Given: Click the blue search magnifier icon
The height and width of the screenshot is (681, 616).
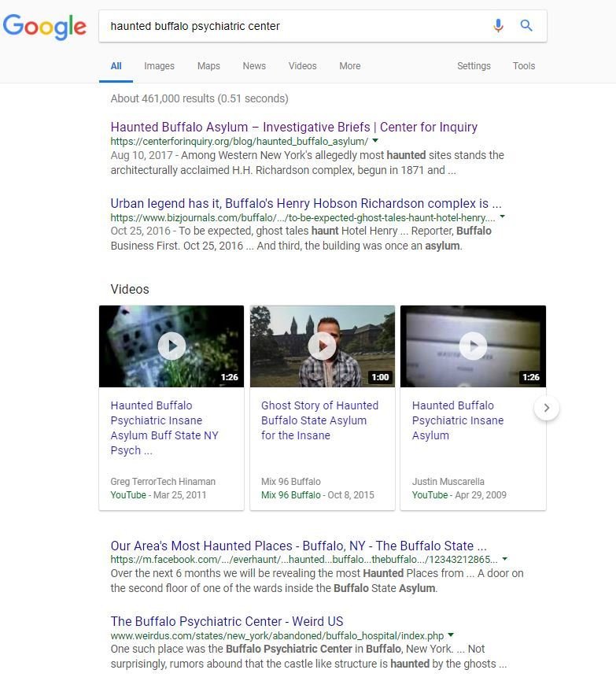Looking at the screenshot, I should [x=526, y=26].
